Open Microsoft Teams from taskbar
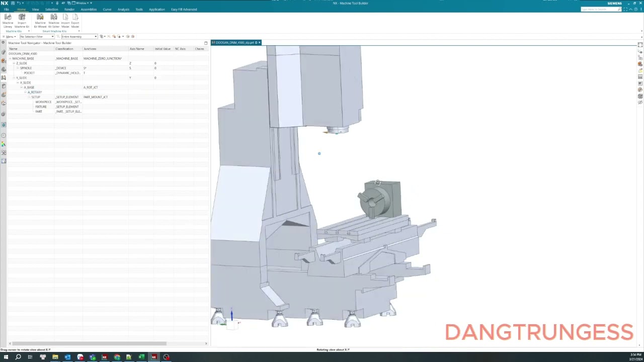The height and width of the screenshot is (362, 644). click(93, 357)
